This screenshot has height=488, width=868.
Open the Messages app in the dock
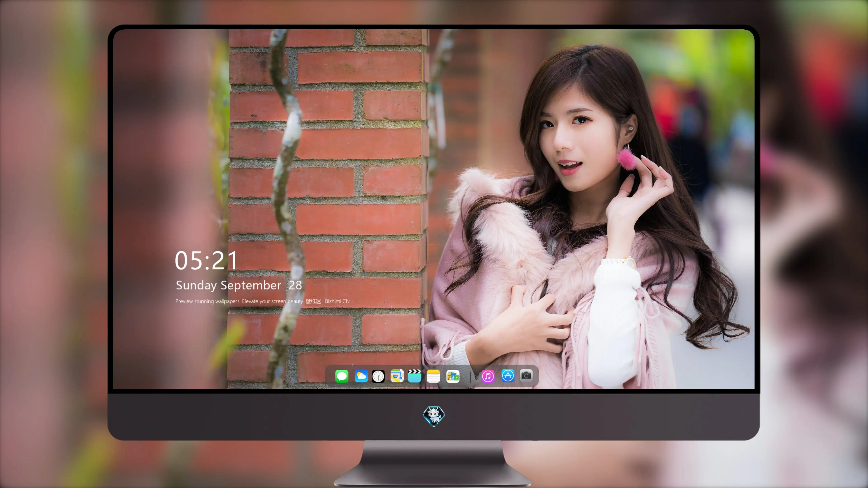tap(342, 376)
